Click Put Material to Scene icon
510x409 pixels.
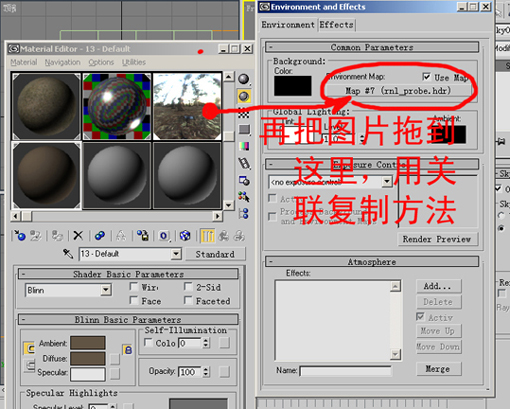(35, 236)
